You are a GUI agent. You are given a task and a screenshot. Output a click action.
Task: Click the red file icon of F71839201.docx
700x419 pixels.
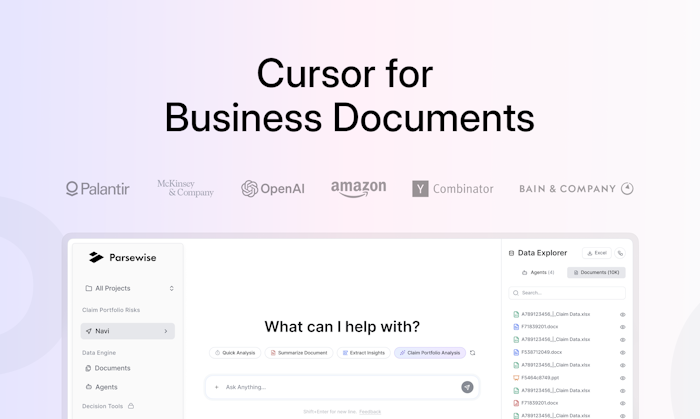tap(516, 403)
